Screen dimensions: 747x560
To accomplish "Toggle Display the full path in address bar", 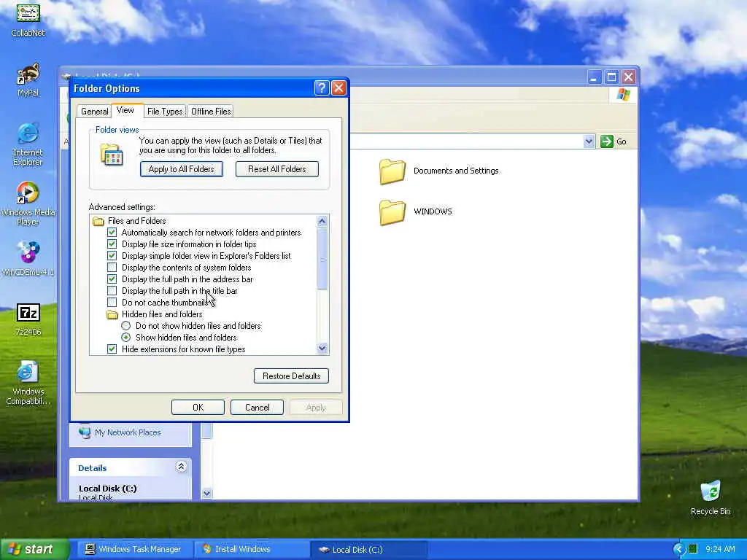I will click(112, 279).
